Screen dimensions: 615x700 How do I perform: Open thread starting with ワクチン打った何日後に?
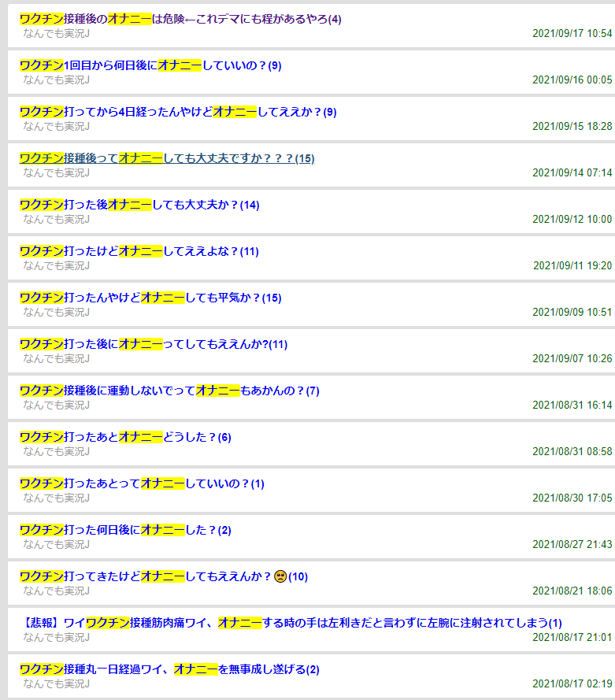[125, 530]
